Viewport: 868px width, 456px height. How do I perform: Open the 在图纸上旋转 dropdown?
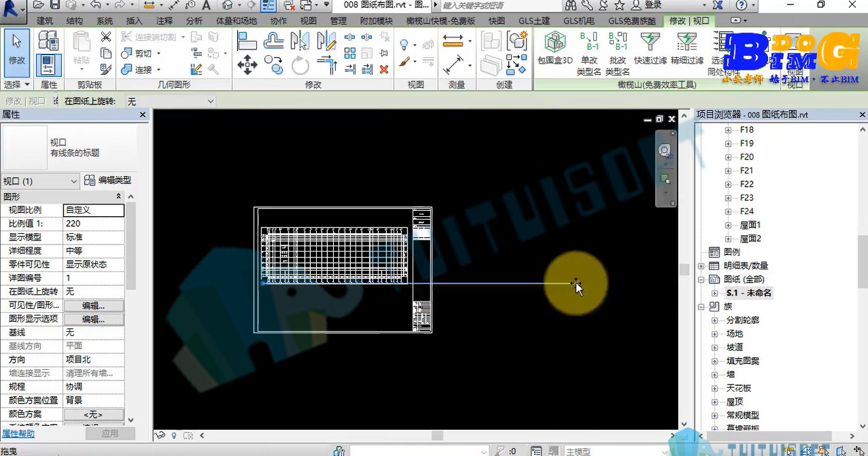[170, 101]
